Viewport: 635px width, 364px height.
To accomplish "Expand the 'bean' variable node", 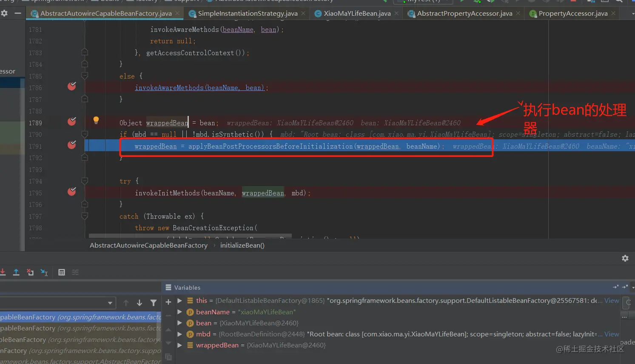I will click(179, 323).
